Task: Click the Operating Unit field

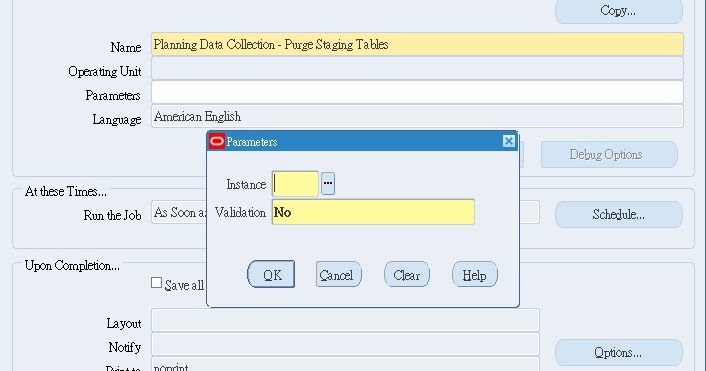Action: tap(417, 68)
